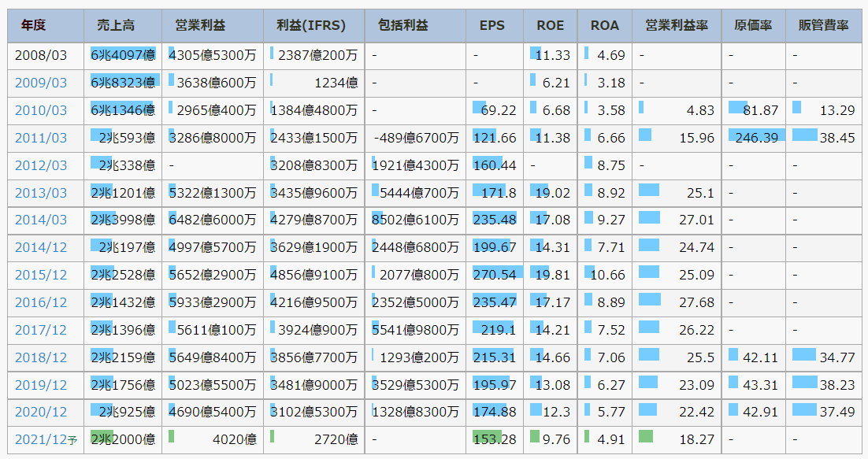The height and width of the screenshot is (459, 868).
Task: Select IFRS profit 4856億9100万
Action: [313, 275]
